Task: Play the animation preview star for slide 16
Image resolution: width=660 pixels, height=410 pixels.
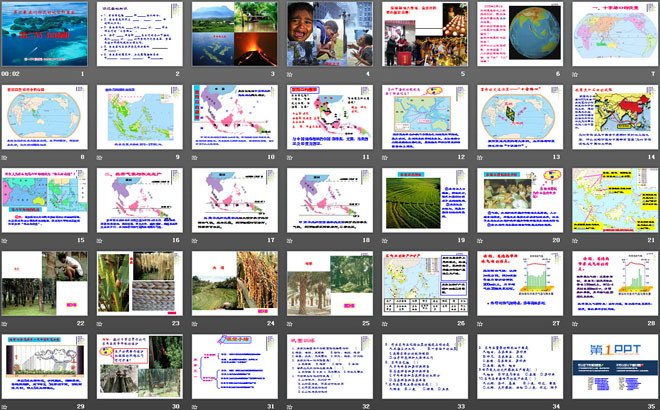Action: [x=101, y=240]
